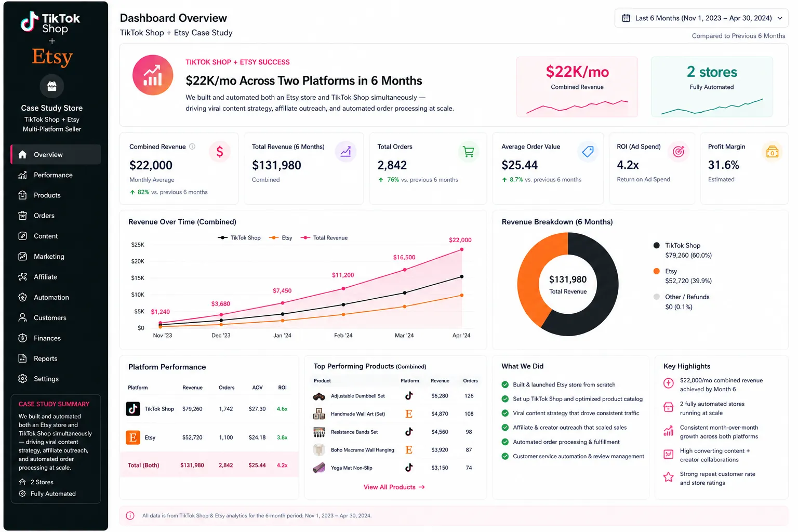Image resolution: width=798 pixels, height=532 pixels.
Task: Click the gray Other / Refunds swatch
Action: point(657,297)
